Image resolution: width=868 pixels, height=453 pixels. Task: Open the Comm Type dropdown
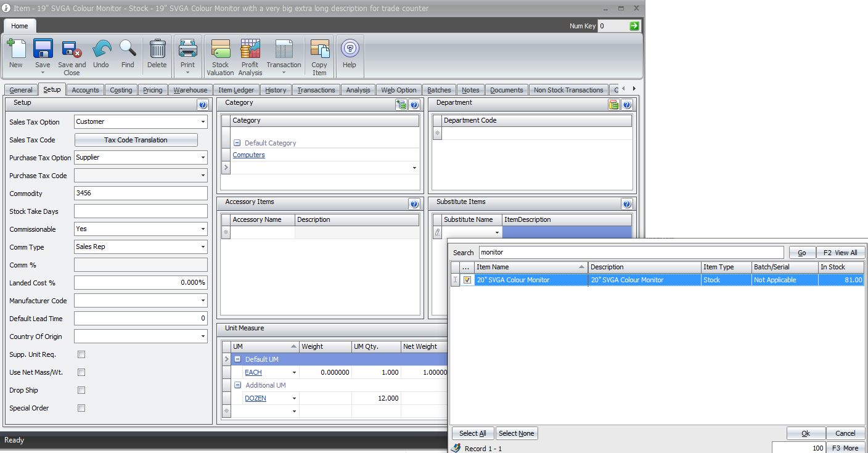(x=203, y=247)
